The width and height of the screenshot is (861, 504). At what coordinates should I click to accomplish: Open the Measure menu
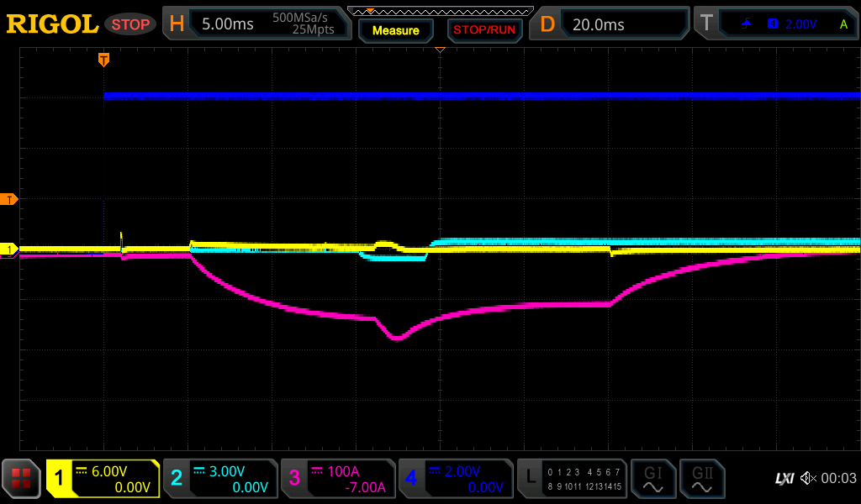[395, 30]
